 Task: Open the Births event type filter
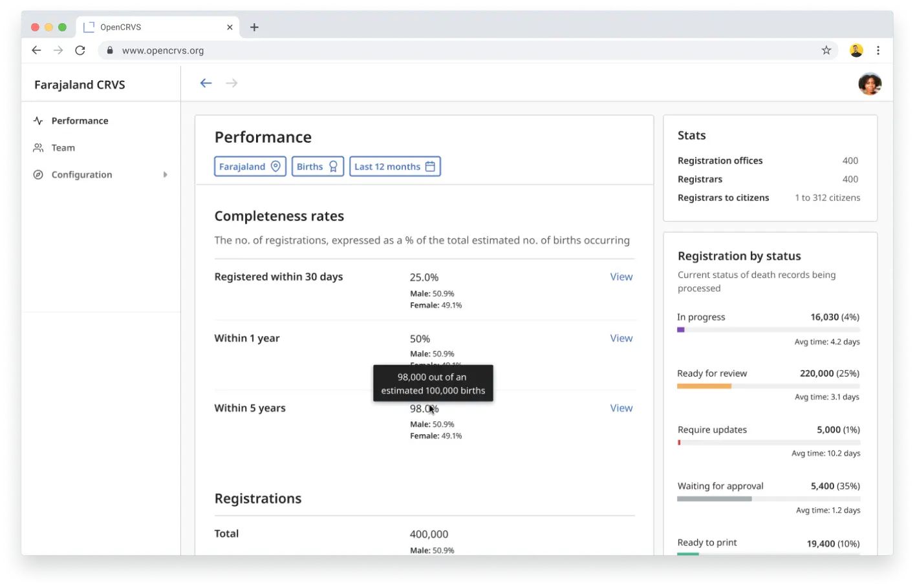(x=318, y=167)
